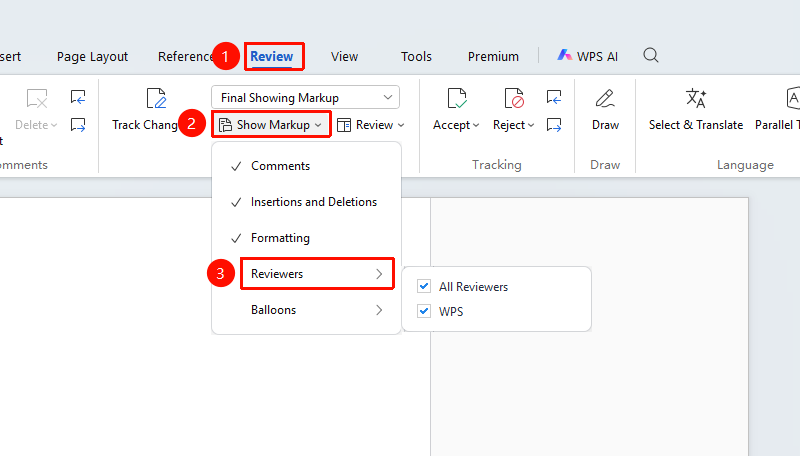
Task: Click the Show Markup page icon
Action: click(225, 125)
